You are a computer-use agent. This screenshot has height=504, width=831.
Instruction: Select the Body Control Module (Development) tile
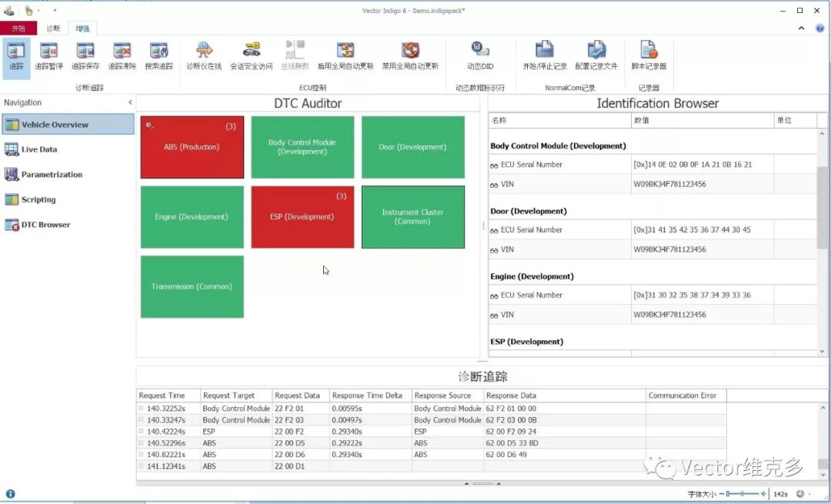[x=302, y=147]
